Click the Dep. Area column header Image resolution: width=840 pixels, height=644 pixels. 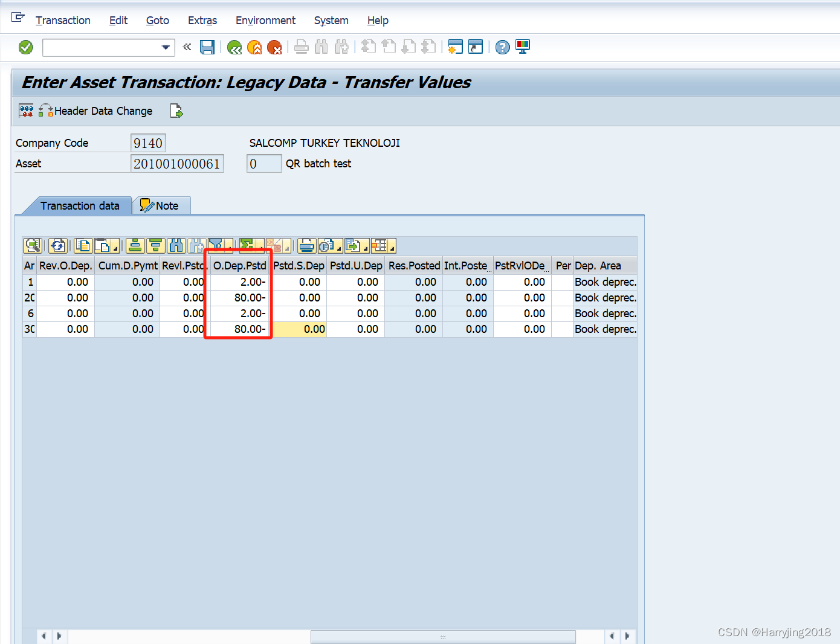[x=605, y=266]
